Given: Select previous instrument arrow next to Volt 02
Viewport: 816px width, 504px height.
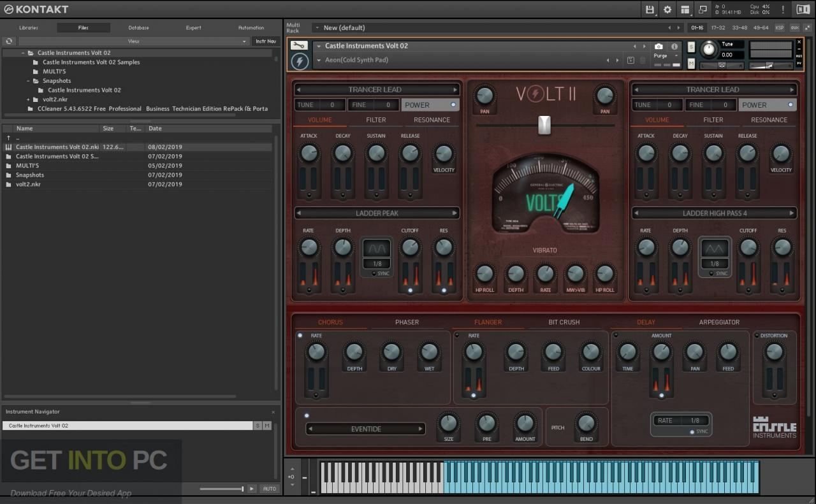Looking at the screenshot, I should [x=634, y=46].
